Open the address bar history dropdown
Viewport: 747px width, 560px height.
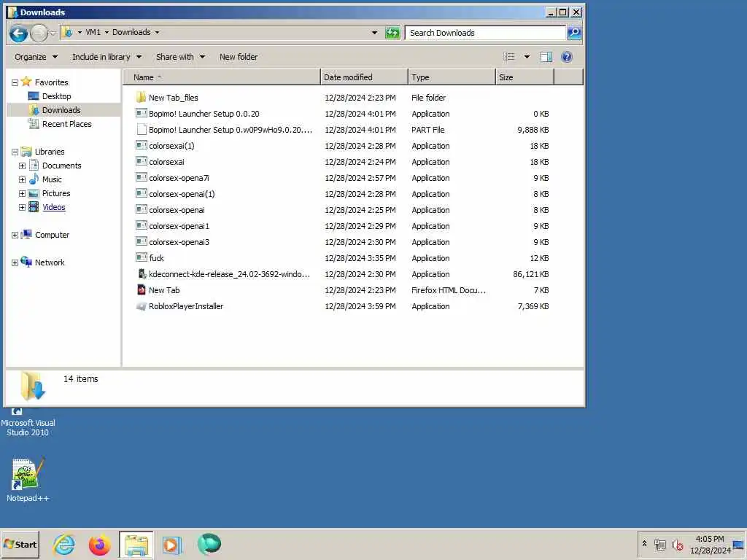coord(374,33)
